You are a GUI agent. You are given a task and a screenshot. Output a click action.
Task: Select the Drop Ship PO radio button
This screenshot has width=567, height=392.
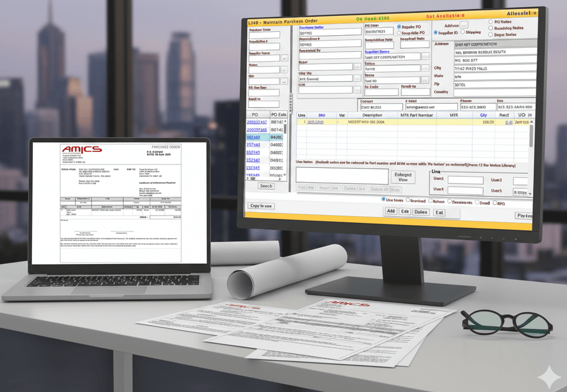[398, 32]
